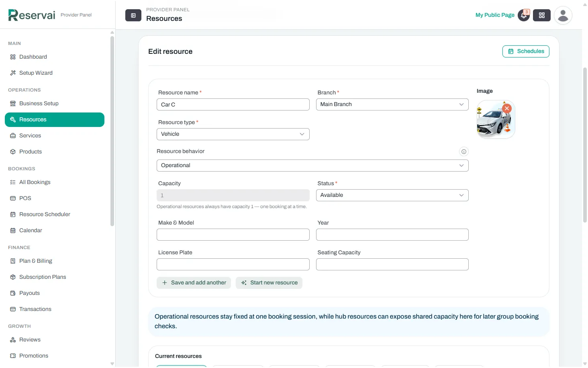Click the Setup Wizard wand icon

[x=13, y=73]
